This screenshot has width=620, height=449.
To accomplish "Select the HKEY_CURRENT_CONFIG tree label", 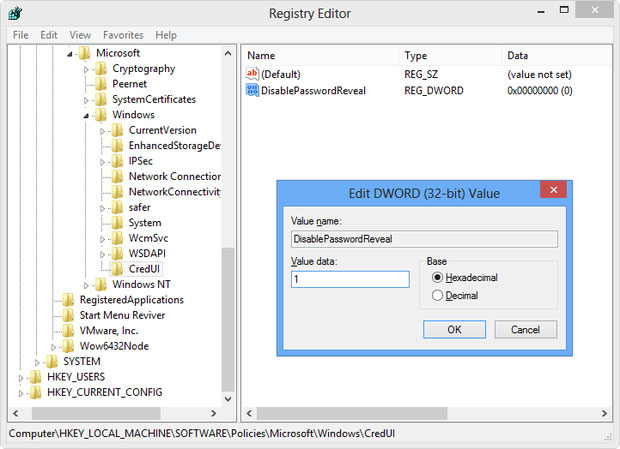I will pos(105,392).
